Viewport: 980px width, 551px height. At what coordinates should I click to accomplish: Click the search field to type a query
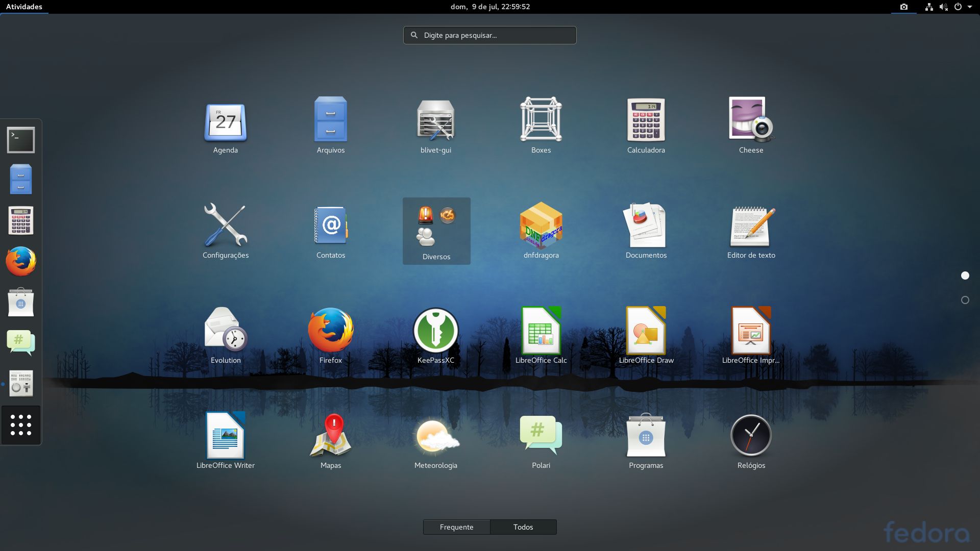tap(489, 35)
